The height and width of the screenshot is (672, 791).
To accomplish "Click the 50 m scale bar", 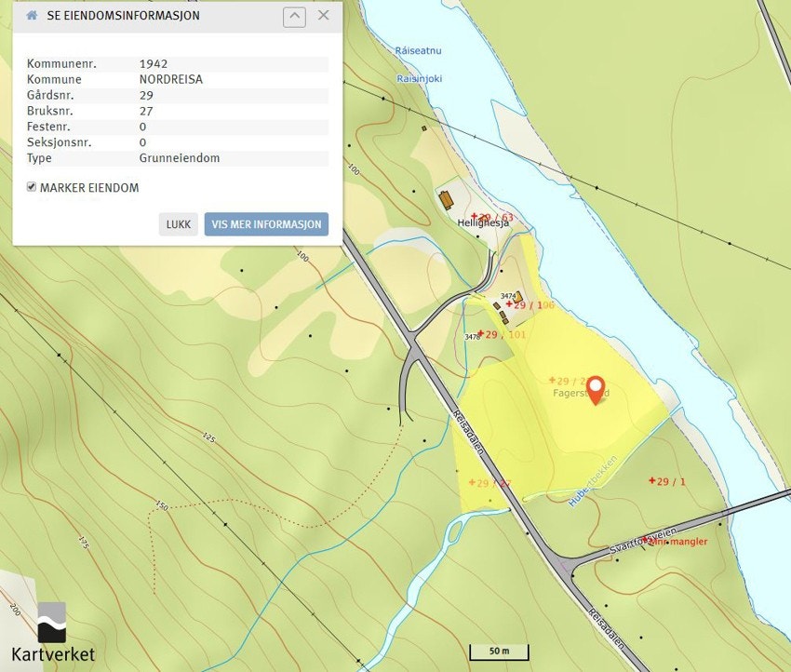I will (499, 652).
